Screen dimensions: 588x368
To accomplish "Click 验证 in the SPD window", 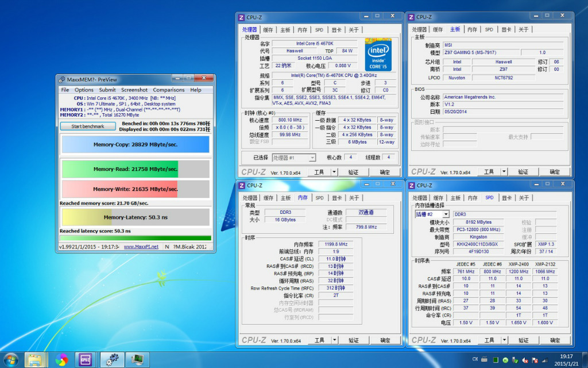I will pos(524,340).
